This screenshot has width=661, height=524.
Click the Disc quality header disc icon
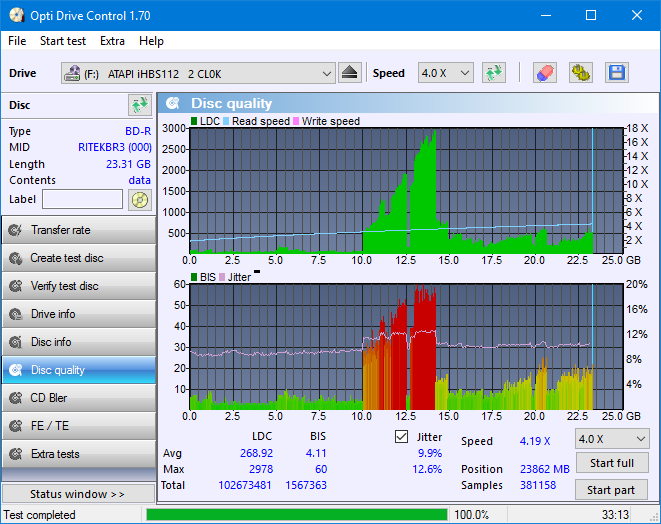pyautogui.click(x=173, y=103)
